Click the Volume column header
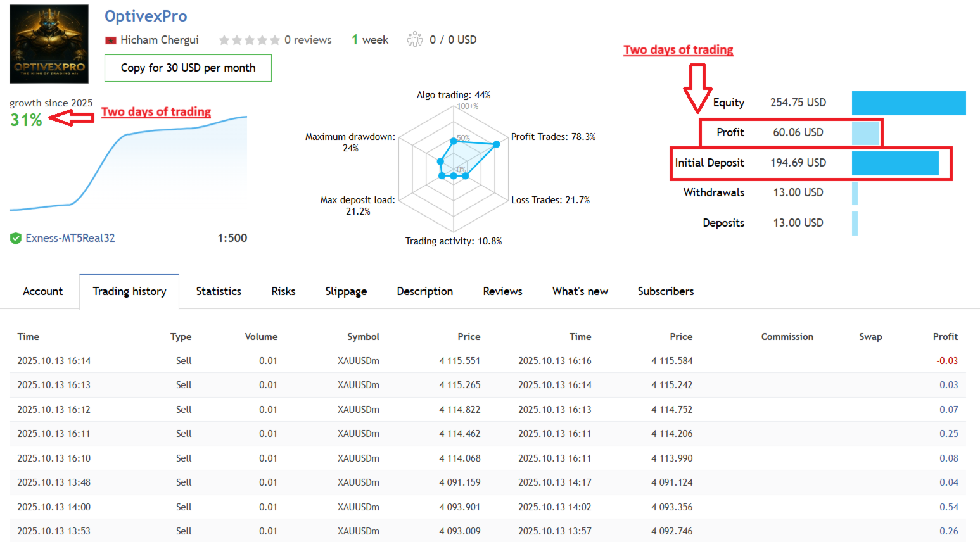Screen dimensions: 980x542 [261, 337]
